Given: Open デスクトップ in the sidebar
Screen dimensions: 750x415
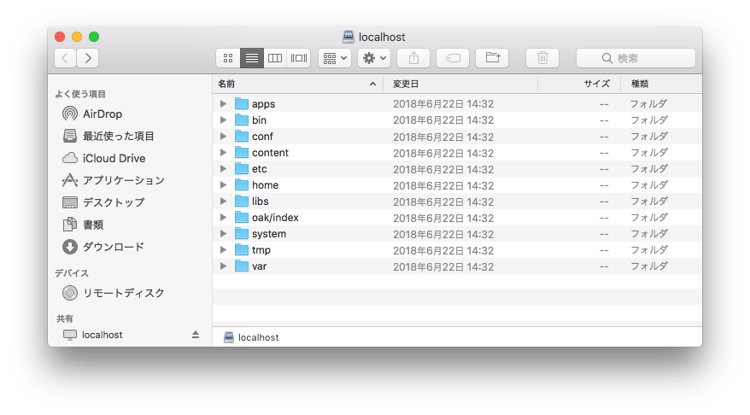Looking at the screenshot, I should pos(103,203).
